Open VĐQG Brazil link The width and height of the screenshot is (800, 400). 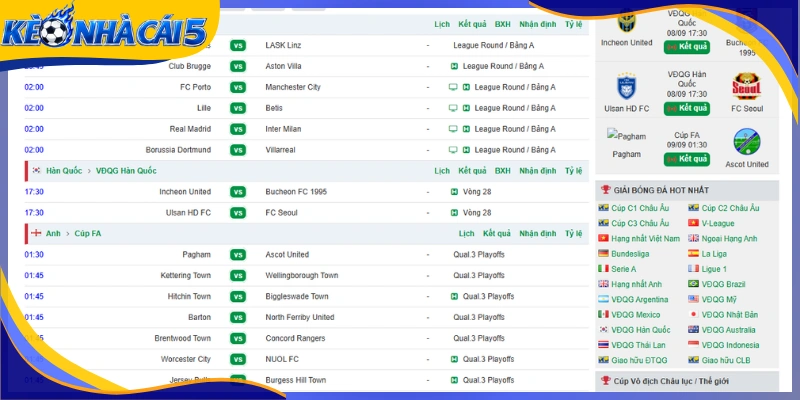[x=723, y=284]
